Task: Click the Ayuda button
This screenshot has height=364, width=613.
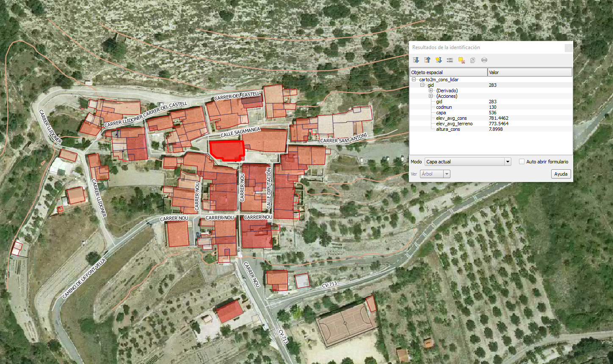Action: coord(561,174)
